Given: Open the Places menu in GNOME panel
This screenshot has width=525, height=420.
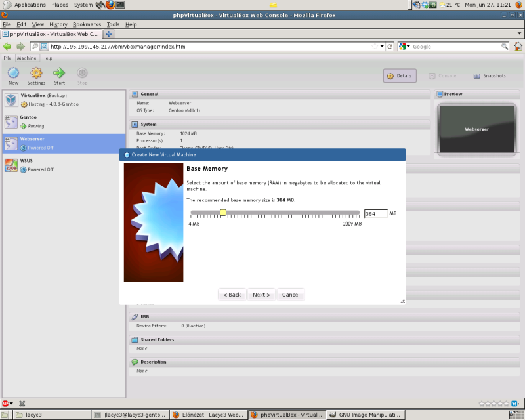Looking at the screenshot, I should (60, 5).
